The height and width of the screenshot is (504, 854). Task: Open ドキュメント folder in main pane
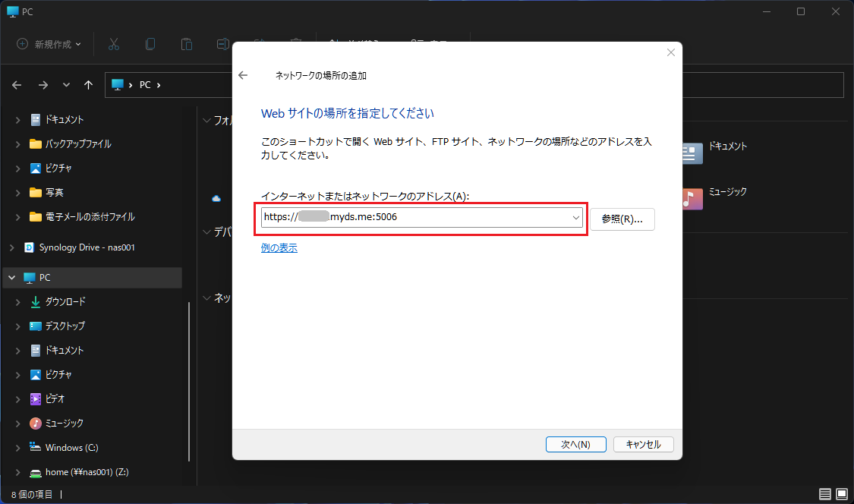click(x=727, y=146)
